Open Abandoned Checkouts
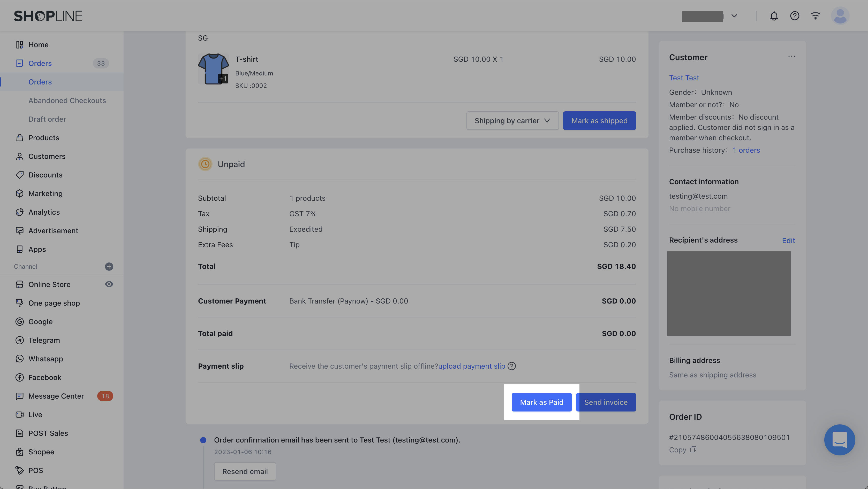The width and height of the screenshot is (868, 489). (67, 100)
